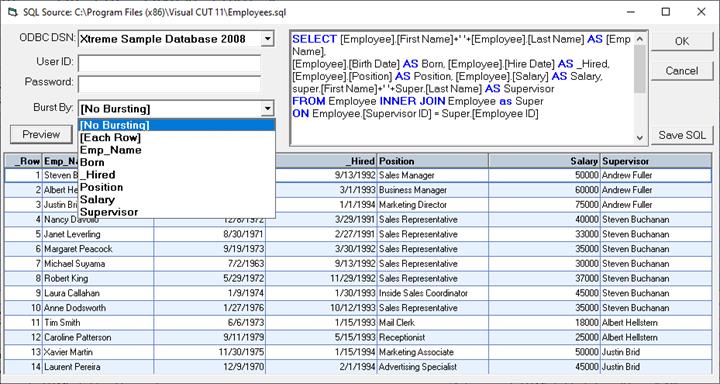Screen dimensions: 720x384
Task: Select the Business Manager cell
Action: [433, 190]
